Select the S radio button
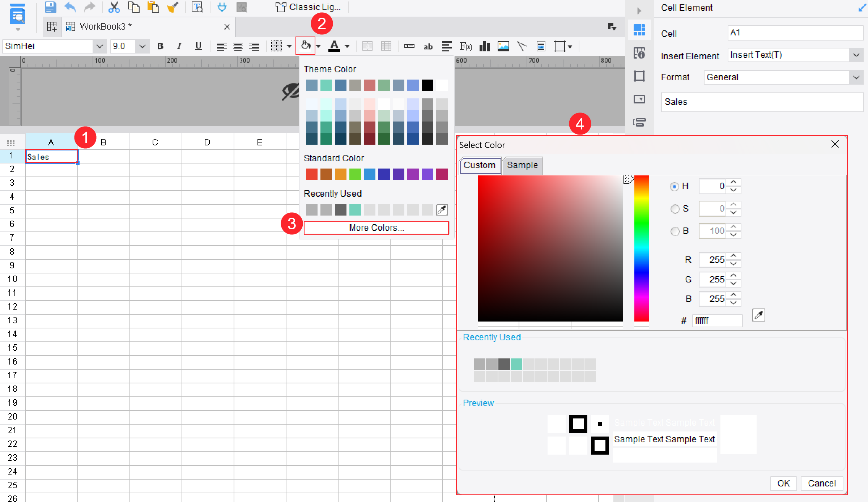 coord(675,209)
